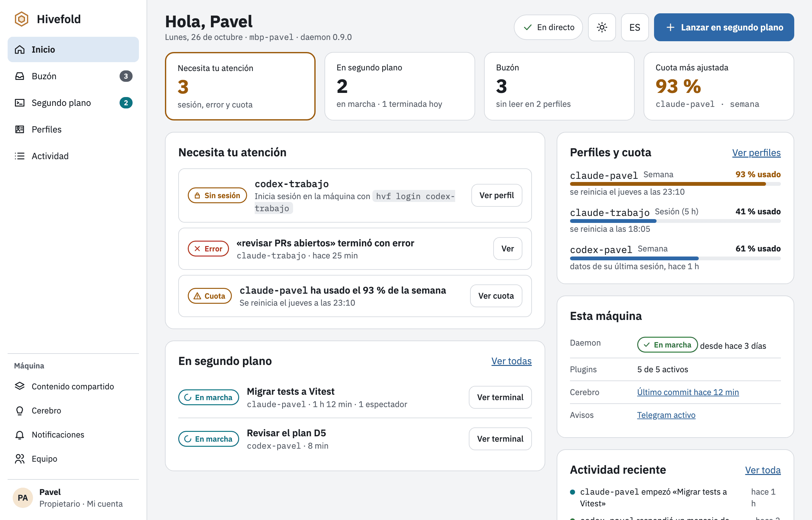Image resolution: width=812 pixels, height=520 pixels.
Task: Toggle the En directo live status
Action: pos(548,27)
